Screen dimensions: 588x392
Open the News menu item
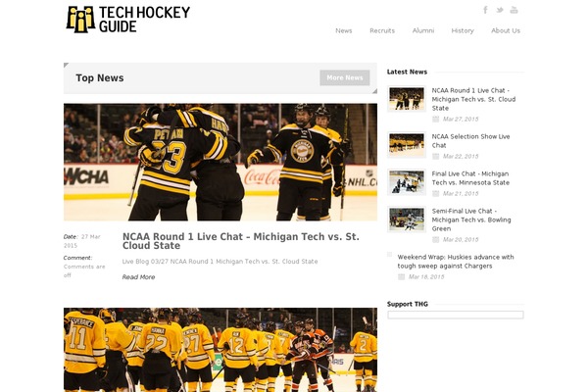tap(344, 30)
